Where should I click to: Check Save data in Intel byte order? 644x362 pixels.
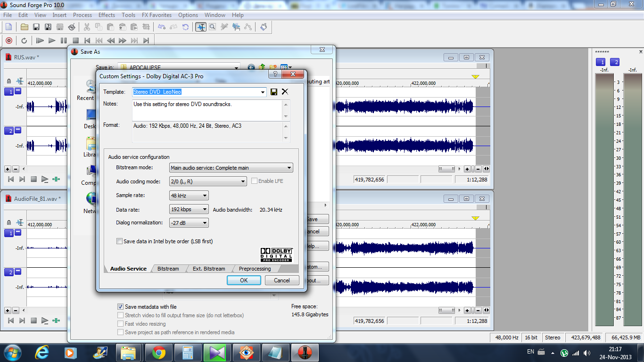[119, 241]
